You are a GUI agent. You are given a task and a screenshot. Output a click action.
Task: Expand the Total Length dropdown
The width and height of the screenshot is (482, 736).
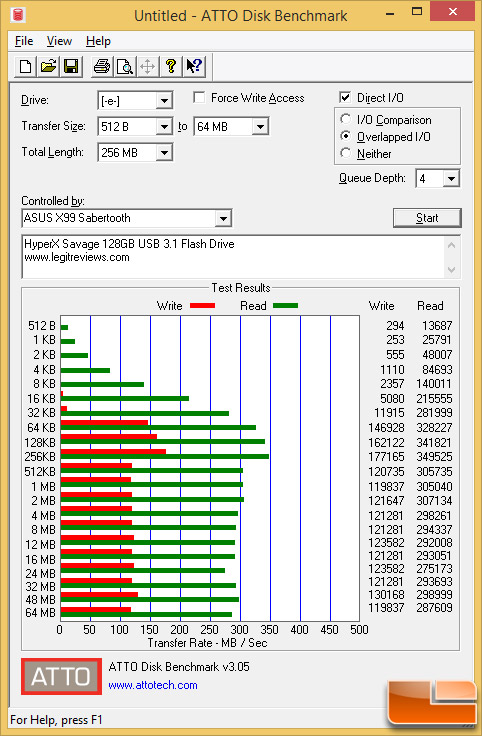click(164, 153)
